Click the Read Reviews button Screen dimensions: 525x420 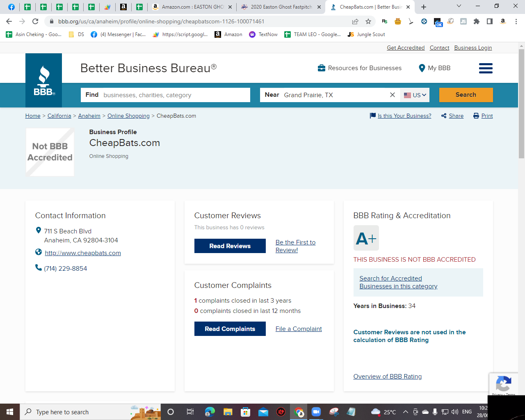coord(230,246)
